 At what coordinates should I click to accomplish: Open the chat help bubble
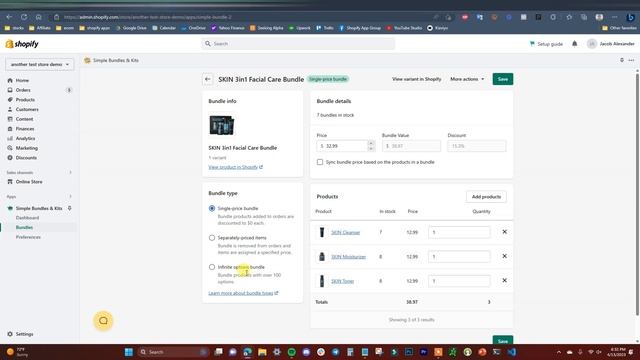(103, 321)
